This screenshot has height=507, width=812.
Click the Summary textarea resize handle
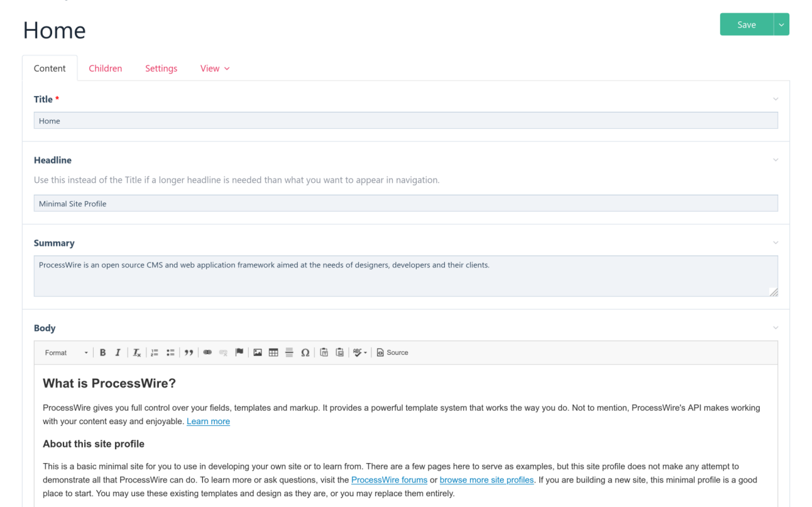(x=773, y=292)
